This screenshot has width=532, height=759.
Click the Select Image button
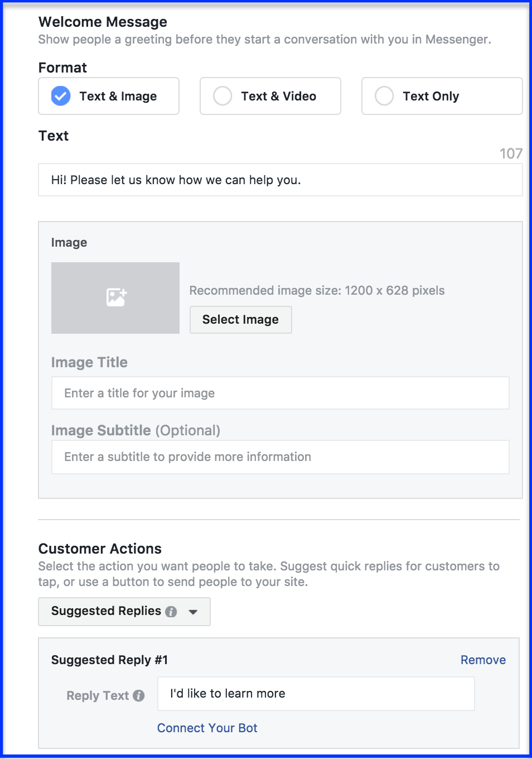(241, 320)
